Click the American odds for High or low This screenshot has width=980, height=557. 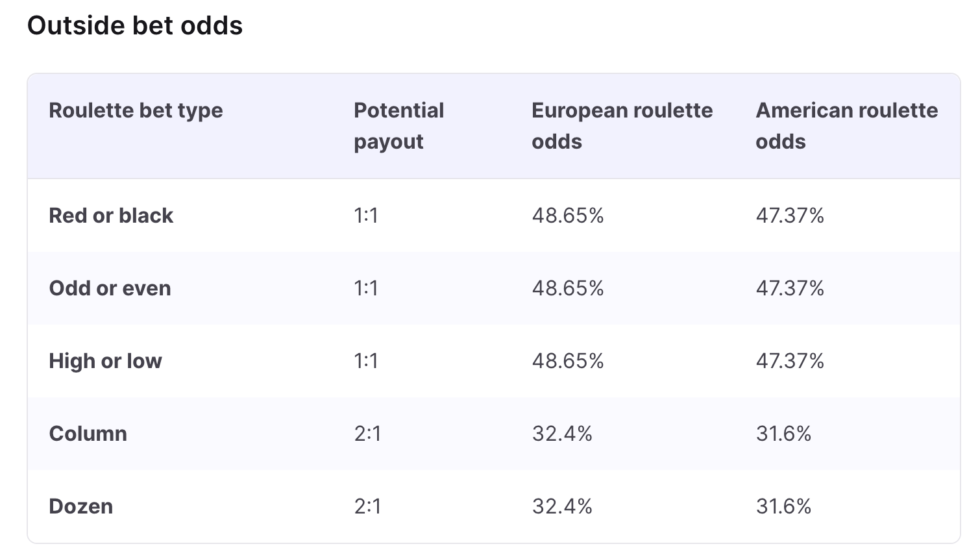click(790, 361)
